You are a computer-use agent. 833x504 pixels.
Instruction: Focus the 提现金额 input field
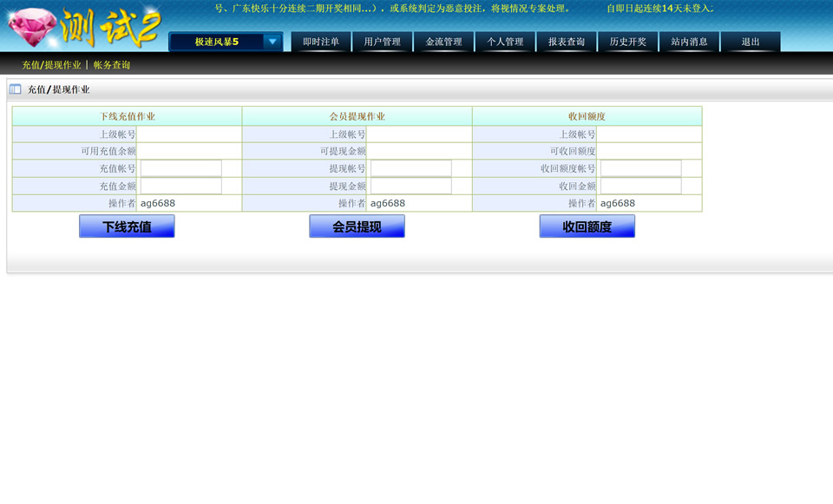(411, 186)
